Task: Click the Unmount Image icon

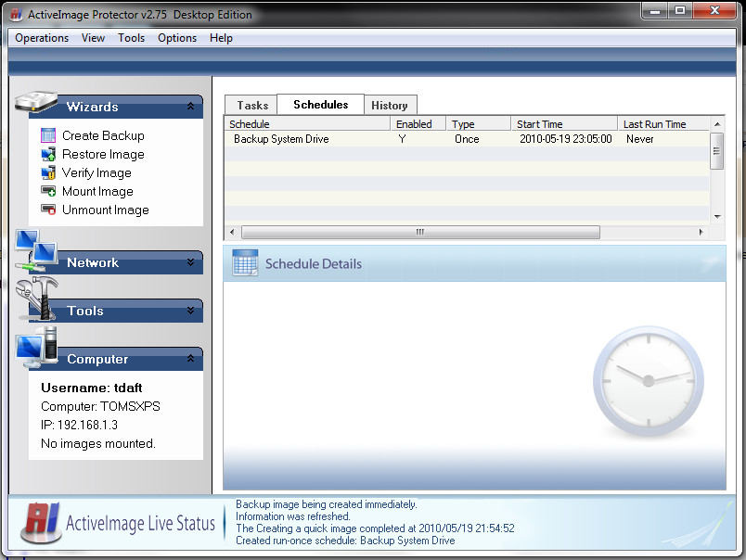Action: 48,210
